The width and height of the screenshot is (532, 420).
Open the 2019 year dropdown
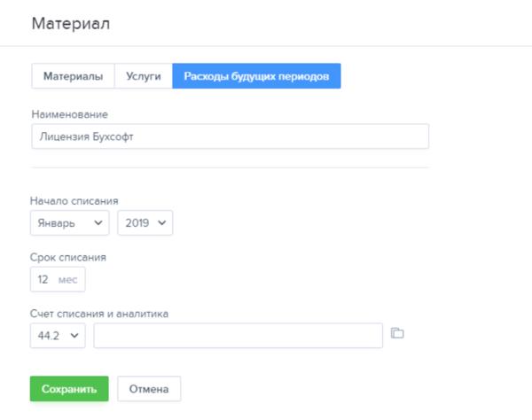tap(145, 223)
